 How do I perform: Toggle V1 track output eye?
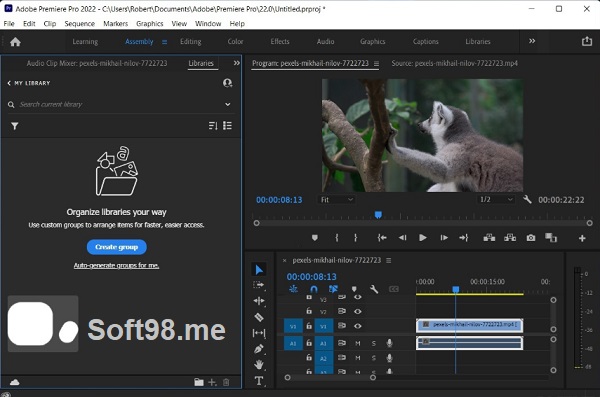pos(357,326)
